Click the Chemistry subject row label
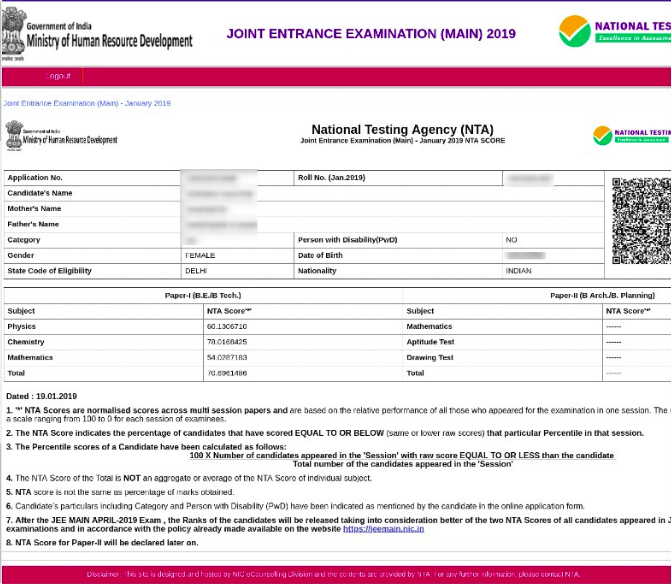 click(x=26, y=342)
